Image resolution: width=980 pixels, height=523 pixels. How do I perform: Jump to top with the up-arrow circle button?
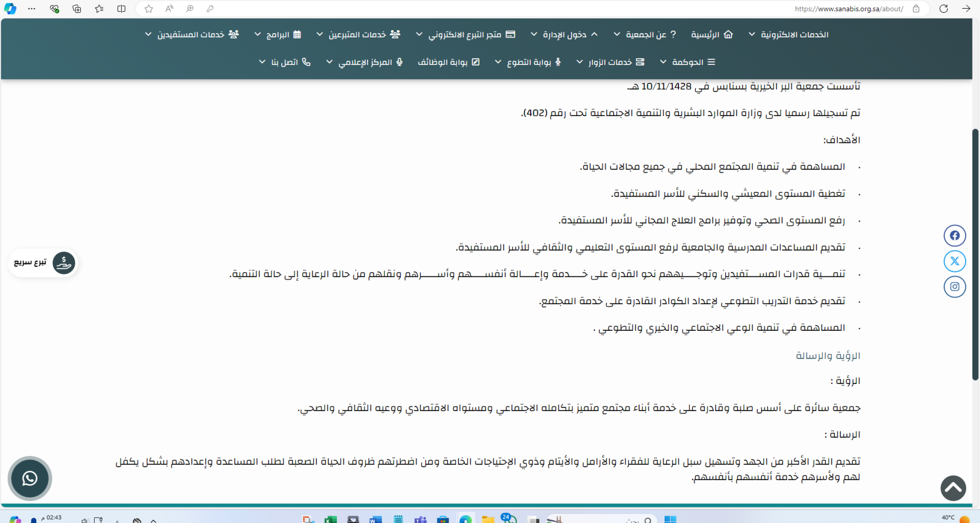(953, 488)
